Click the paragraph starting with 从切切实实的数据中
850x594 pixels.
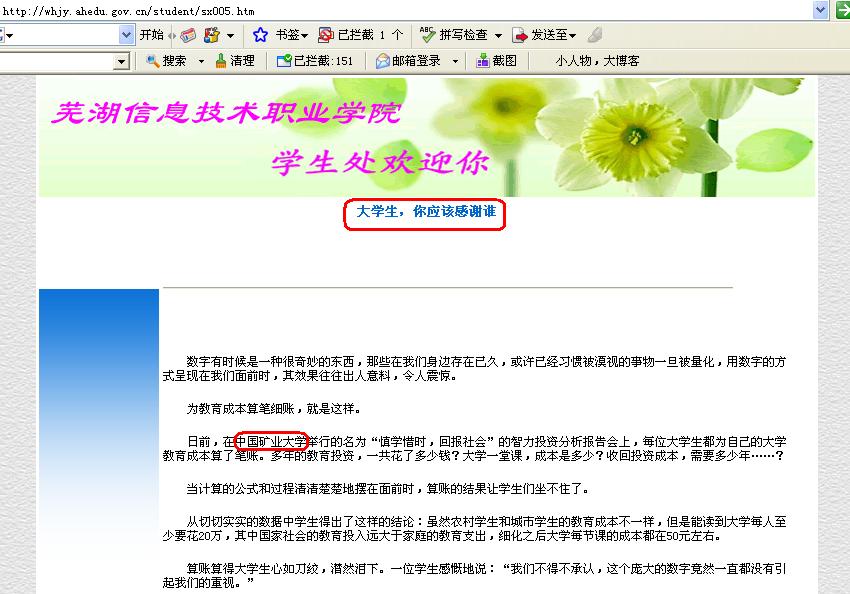coord(474,529)
